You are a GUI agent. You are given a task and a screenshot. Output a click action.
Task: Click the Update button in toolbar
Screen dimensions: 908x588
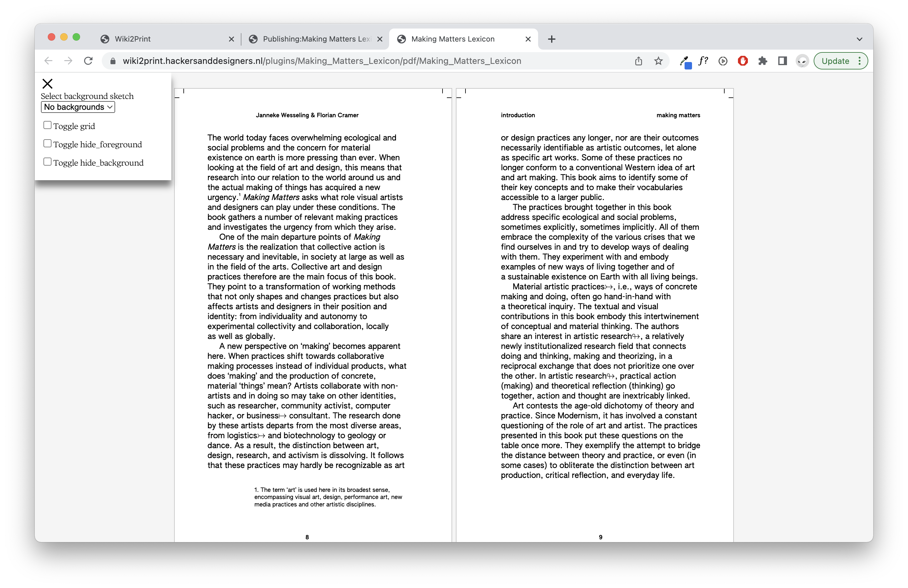[x=834, y=60]
